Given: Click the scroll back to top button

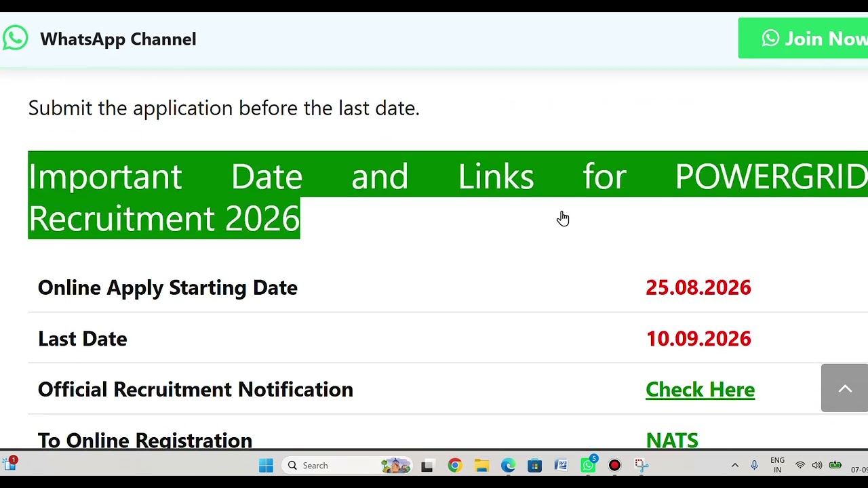Looking at the screenshot, I should (844, 388).
